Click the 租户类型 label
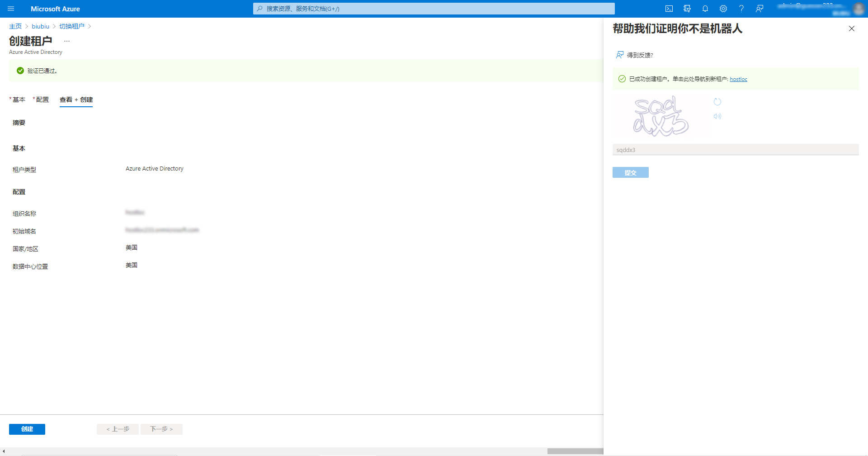 (x=24, y=170)
